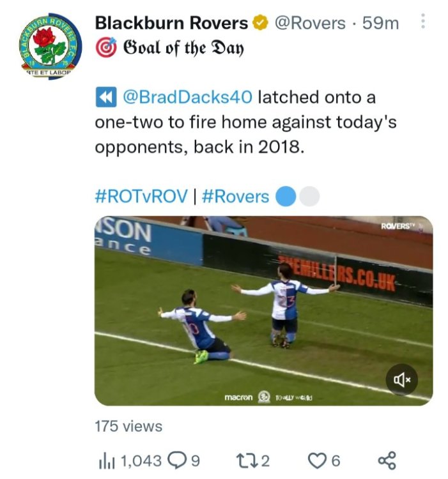Like the tweet with the heart
This screenshot has width=448, height=479.
(318, 460)
